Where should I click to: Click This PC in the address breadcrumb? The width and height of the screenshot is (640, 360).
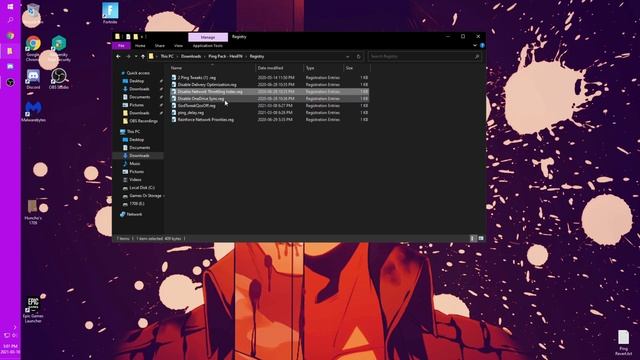167,56
